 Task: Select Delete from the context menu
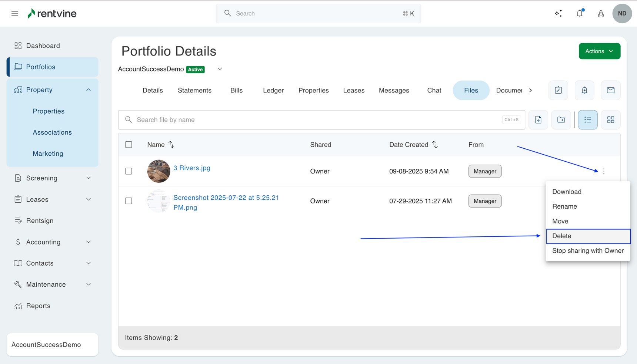588,236
